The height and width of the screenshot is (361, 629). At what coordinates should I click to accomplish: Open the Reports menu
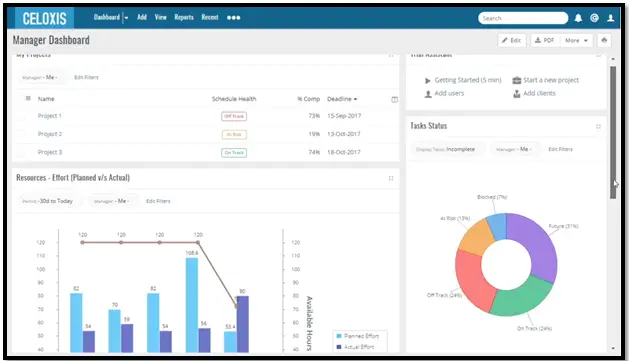pyautogui.click(x=184, y=17)
